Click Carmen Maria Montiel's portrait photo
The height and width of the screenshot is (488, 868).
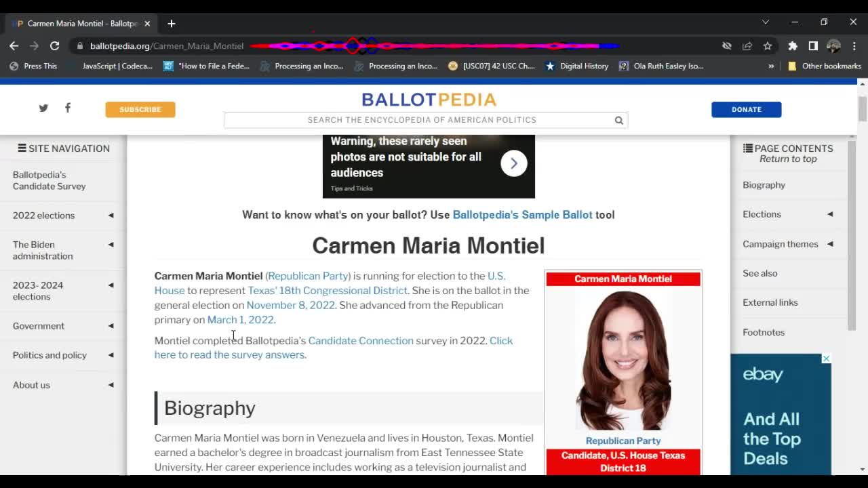tap(623, 361)
